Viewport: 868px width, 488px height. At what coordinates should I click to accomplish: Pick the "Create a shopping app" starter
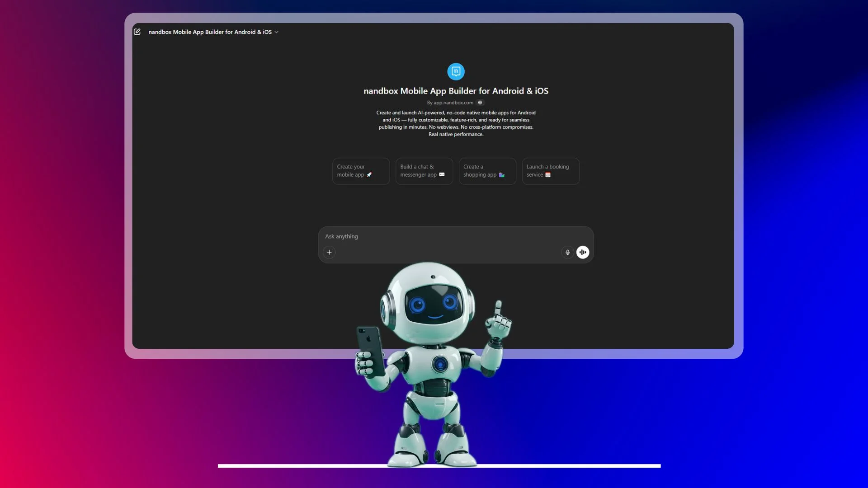click(487, 171)
